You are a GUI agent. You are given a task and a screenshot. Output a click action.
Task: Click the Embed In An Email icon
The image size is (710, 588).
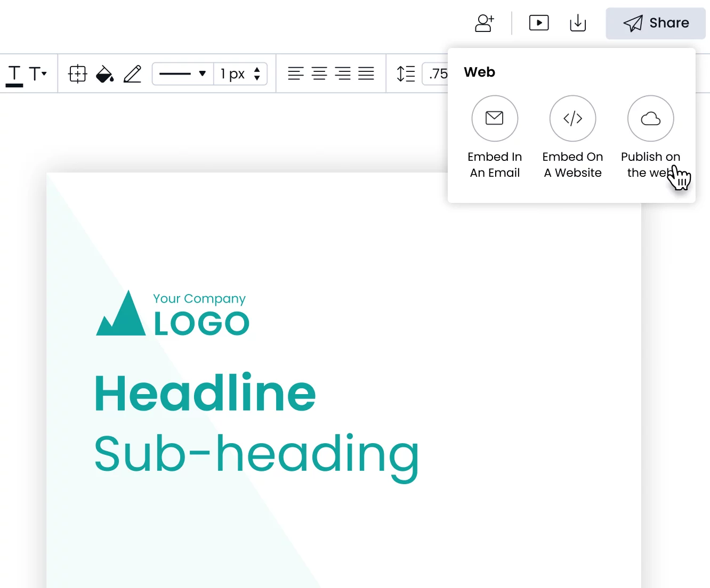coord(495,118)
